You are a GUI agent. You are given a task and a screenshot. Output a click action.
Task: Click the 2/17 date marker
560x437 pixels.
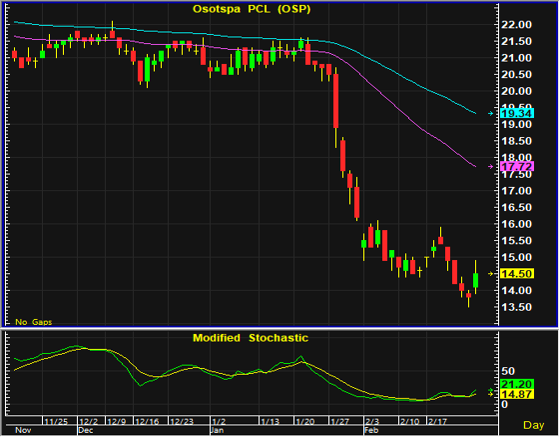(x=437, y=422)
